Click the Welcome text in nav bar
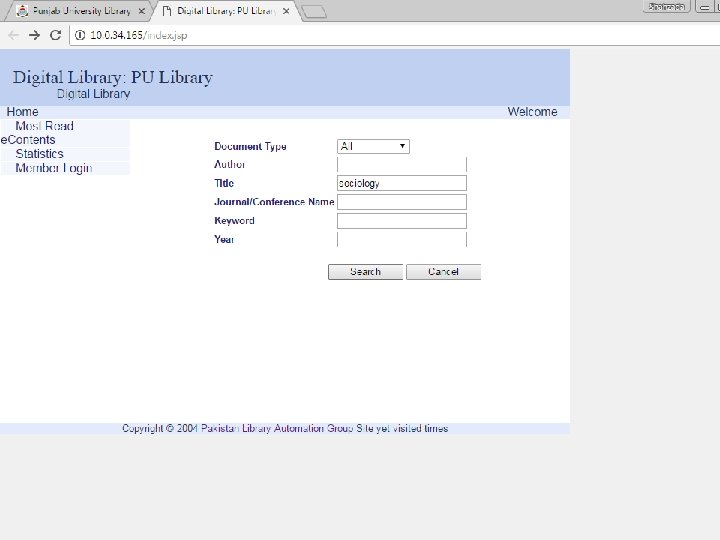Viewport: 720px width, 540px height. point(532,112)
